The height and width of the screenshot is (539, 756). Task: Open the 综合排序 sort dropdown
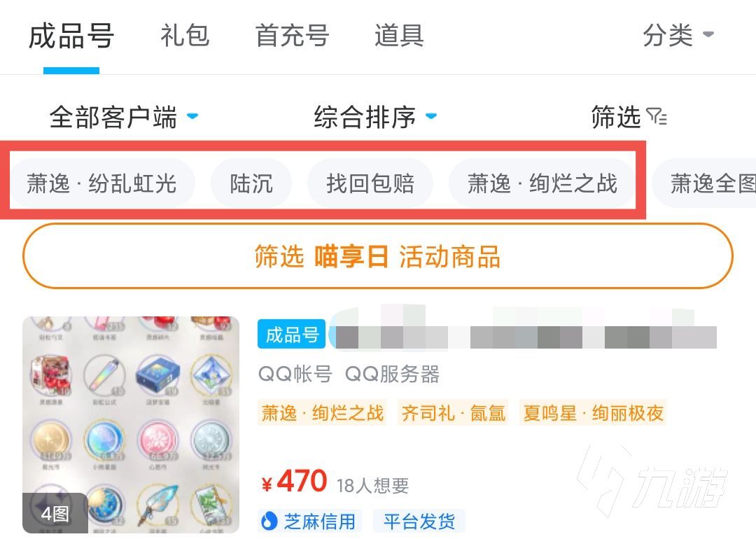pyautogui.click(x=376, y=117)
